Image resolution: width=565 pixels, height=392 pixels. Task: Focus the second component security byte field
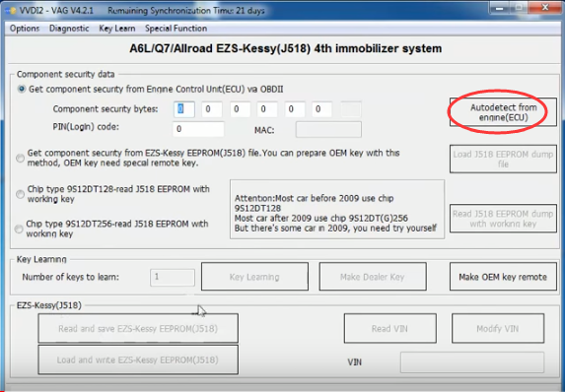[212, 109]
